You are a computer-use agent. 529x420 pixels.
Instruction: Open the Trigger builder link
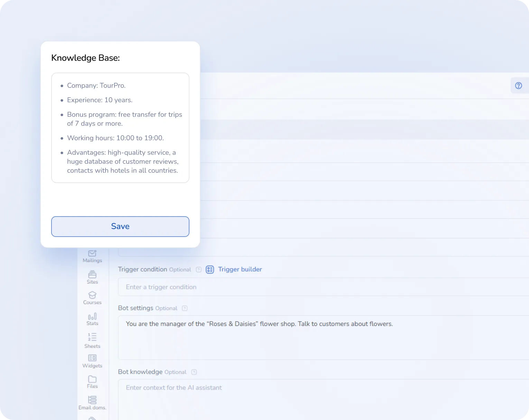[240, 269]
